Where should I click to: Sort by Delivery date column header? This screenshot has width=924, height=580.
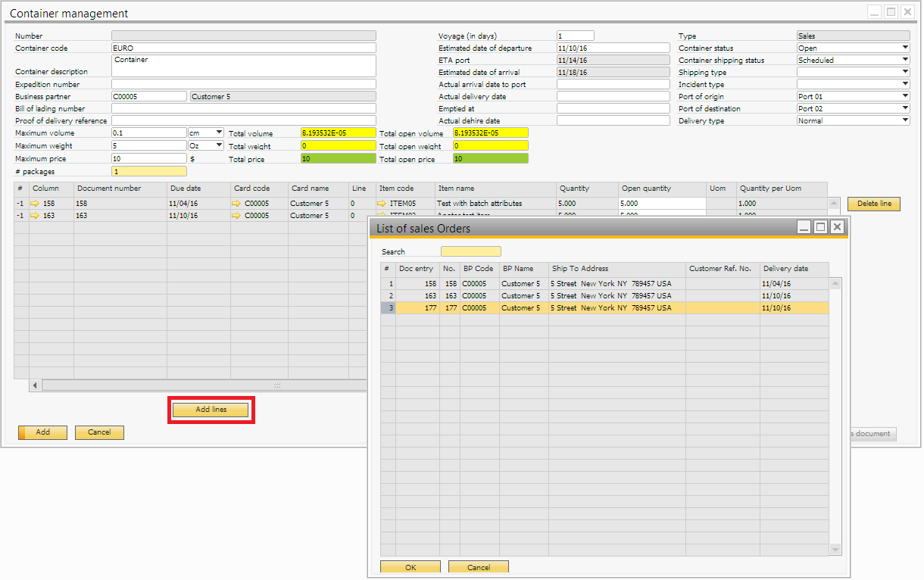794,269
